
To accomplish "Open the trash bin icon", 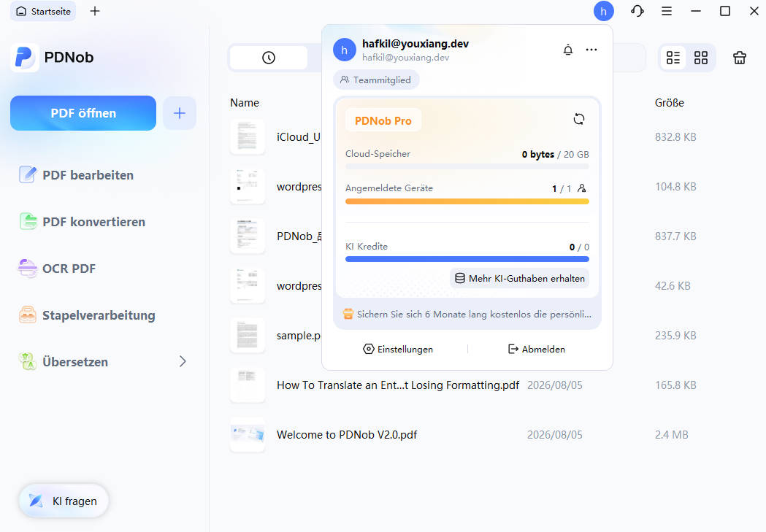I will [x=740, y=58].
